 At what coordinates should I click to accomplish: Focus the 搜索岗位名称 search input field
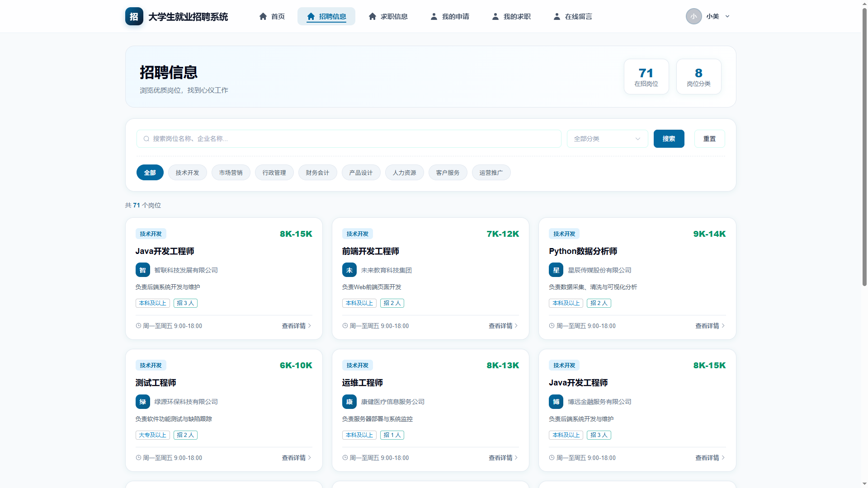click(x=349, y=139)
